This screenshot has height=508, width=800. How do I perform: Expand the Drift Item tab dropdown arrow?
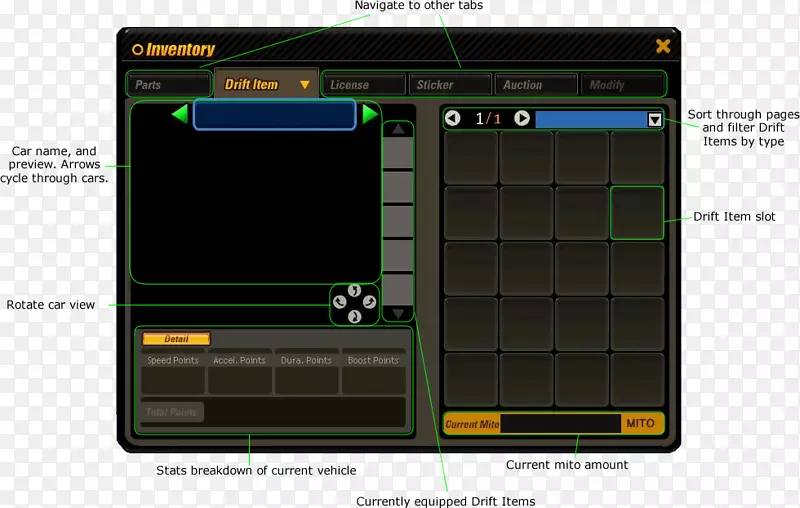point(305,85)
